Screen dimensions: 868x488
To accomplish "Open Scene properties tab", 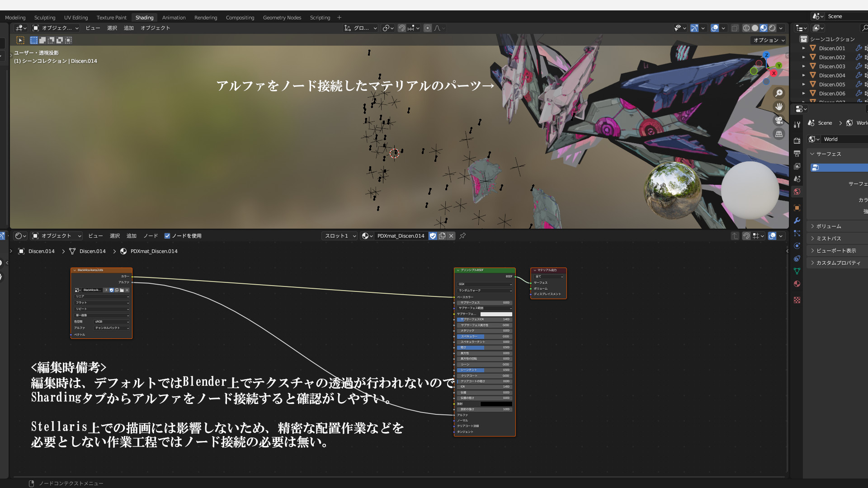I will (x=797, y=179).
